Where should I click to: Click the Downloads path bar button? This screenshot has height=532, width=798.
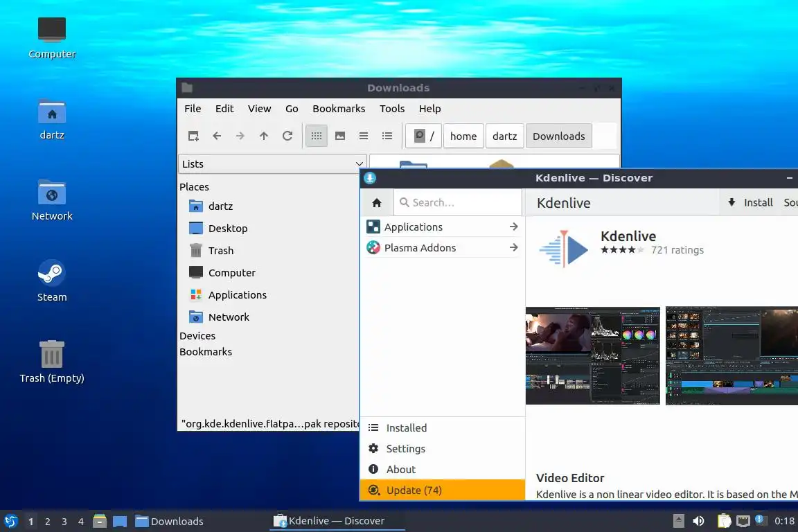(559, 136)
